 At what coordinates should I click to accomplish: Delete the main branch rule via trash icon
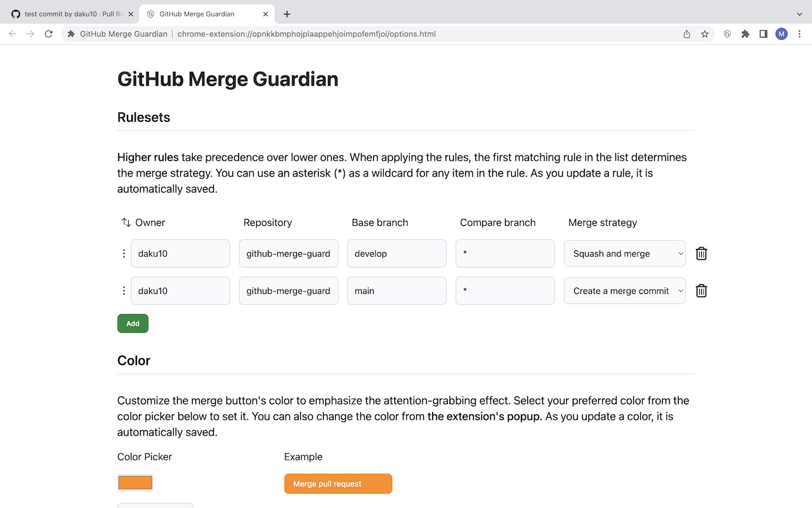pos(701,290)
